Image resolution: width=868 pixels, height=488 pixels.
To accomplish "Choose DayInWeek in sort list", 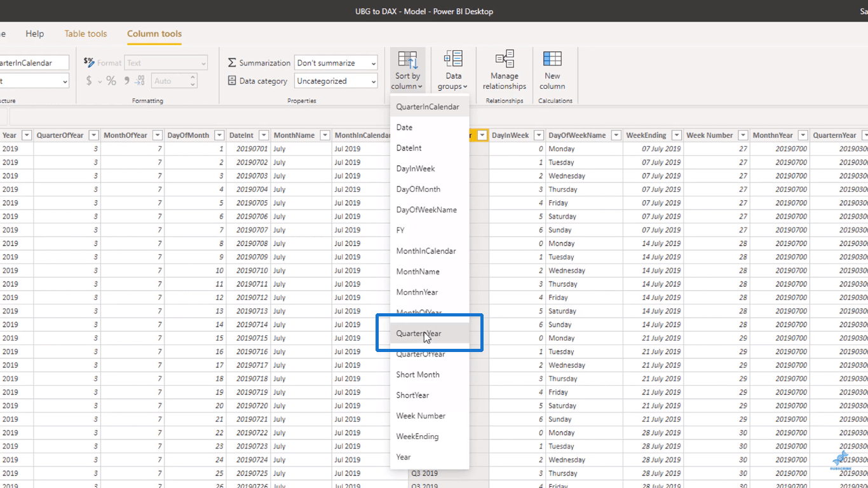I will pos(430,168).
